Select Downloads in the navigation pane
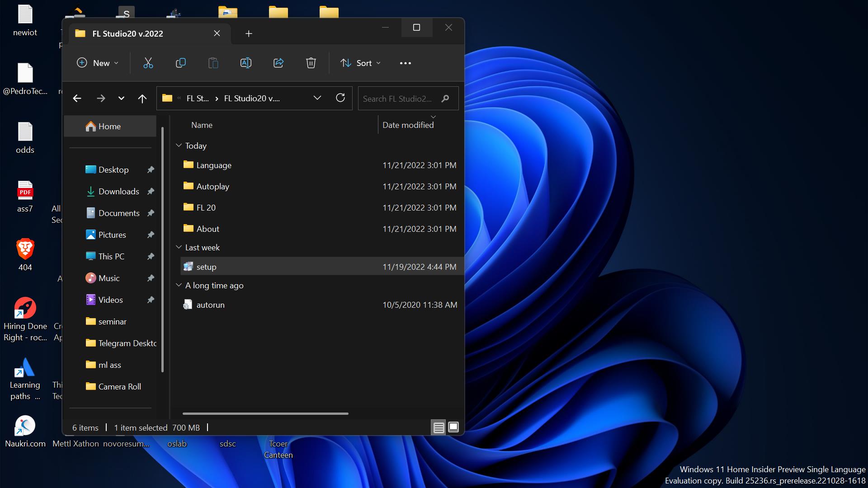Viewport: 868px width, 488px height. tap(118, 192)
